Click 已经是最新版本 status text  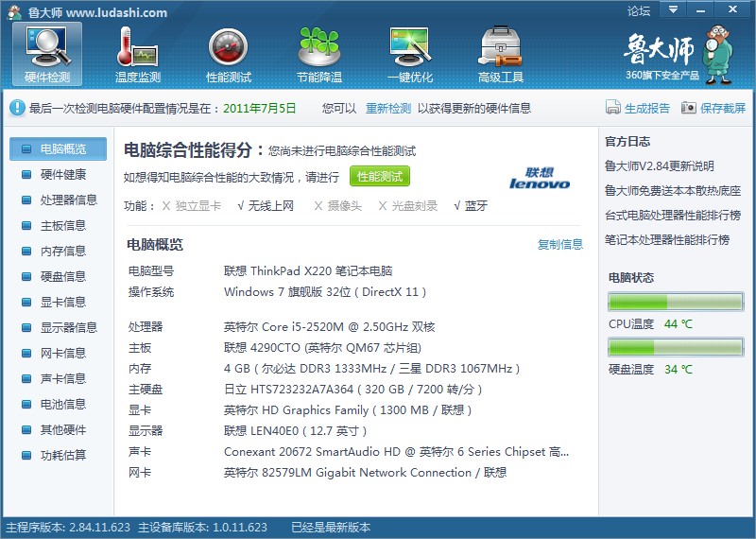[x=331, y=528]
